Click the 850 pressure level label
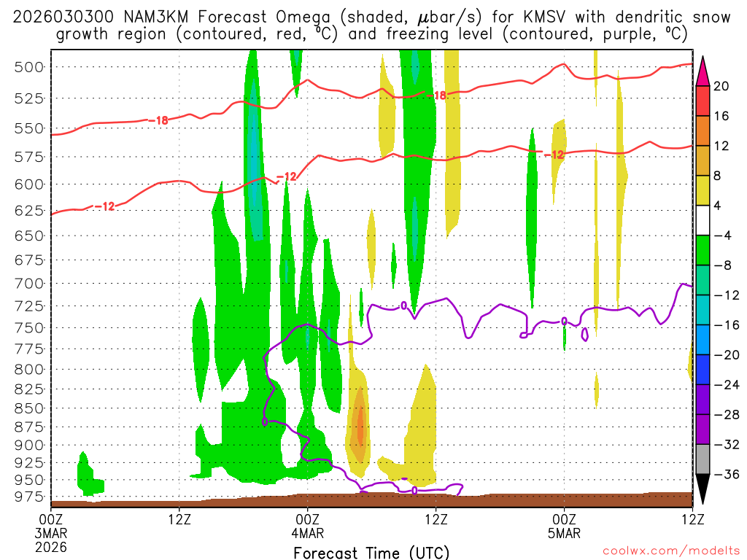This screenshot has width=747, height=560. click(29, 408)
